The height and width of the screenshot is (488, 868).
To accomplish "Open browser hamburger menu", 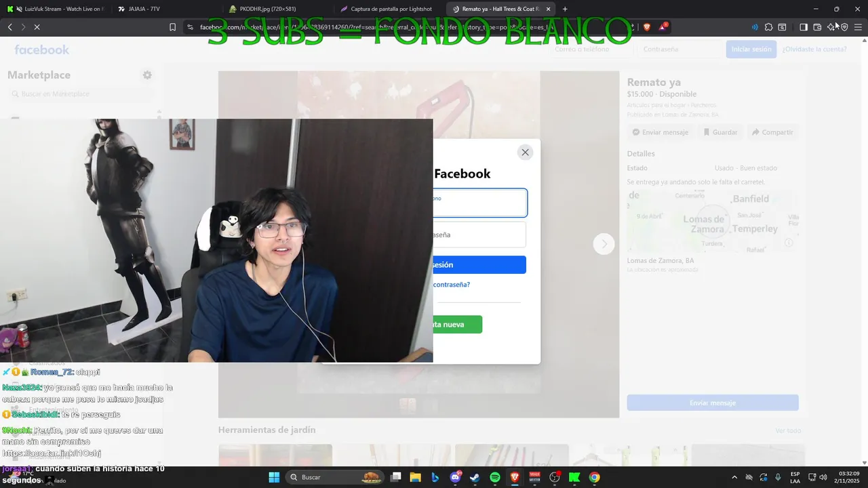I will click(858, 27).
